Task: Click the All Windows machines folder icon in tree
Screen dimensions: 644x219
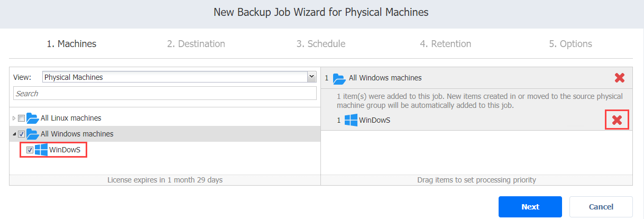Action: tap(32, 134)
